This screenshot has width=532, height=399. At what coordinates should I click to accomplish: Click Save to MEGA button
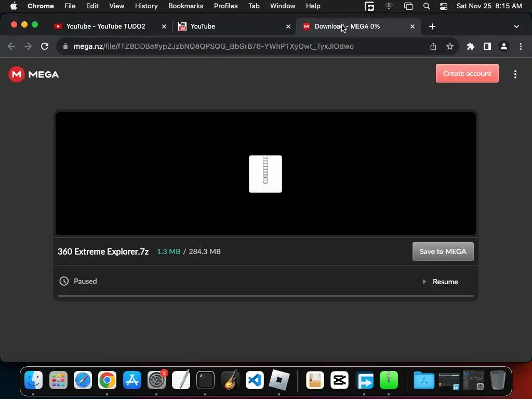click(443, 251)
